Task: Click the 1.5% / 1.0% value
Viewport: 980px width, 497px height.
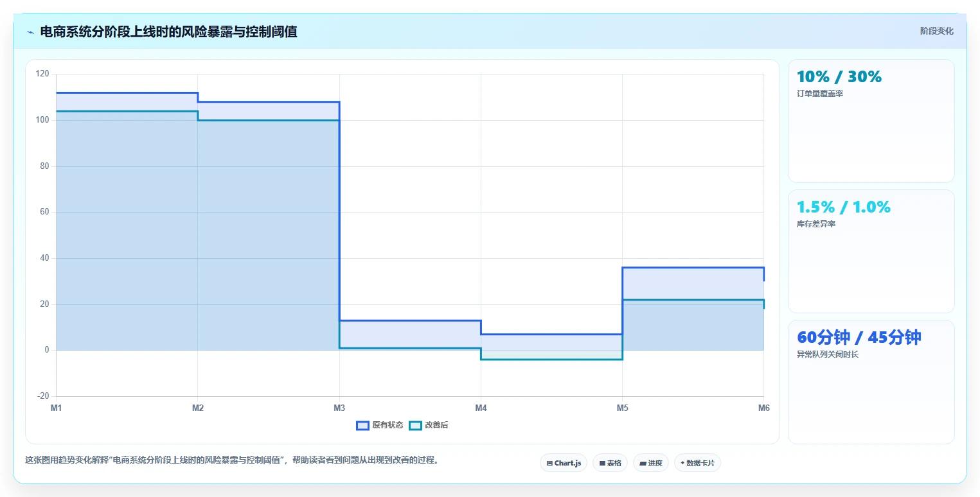Action: (x=844, y=207)
